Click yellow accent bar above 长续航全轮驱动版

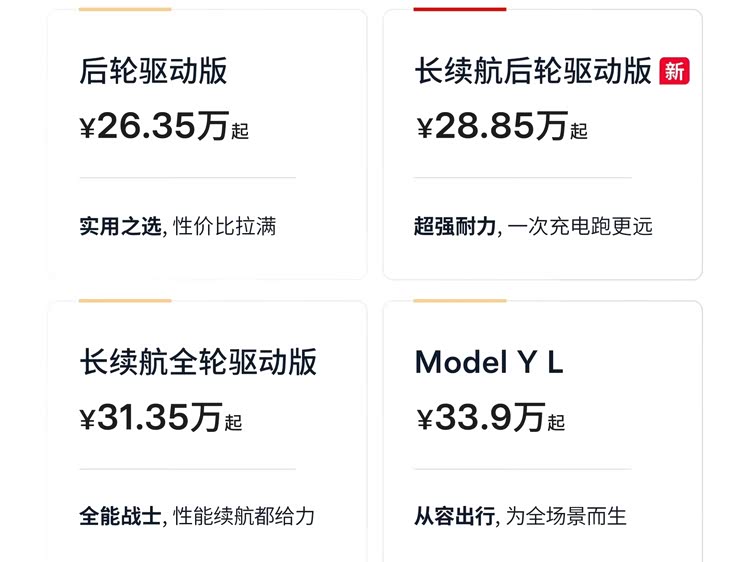pos(125,300)
